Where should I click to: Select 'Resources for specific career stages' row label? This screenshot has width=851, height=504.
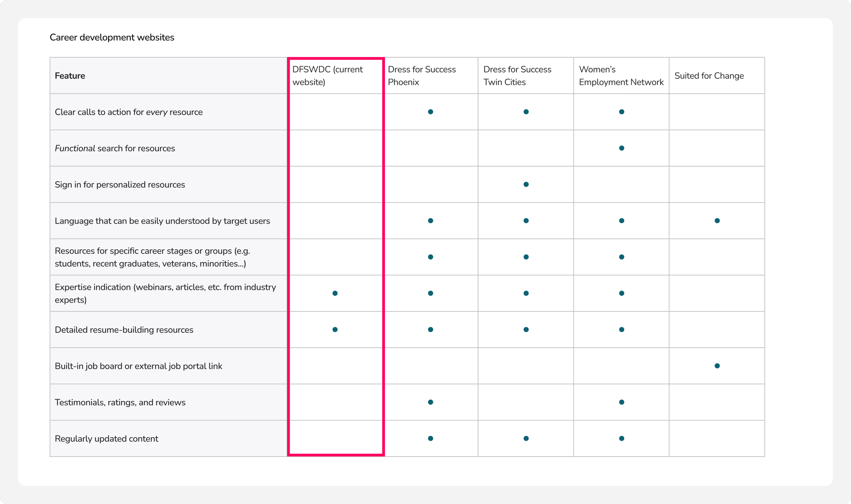point(152,257)
